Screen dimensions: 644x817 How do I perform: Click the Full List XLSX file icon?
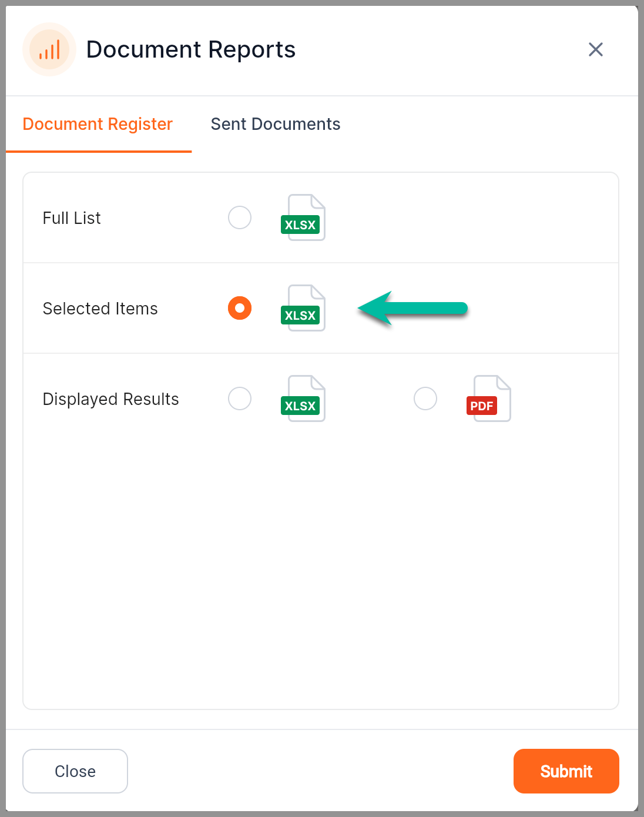pyautogui.click(x=303, y=217)
